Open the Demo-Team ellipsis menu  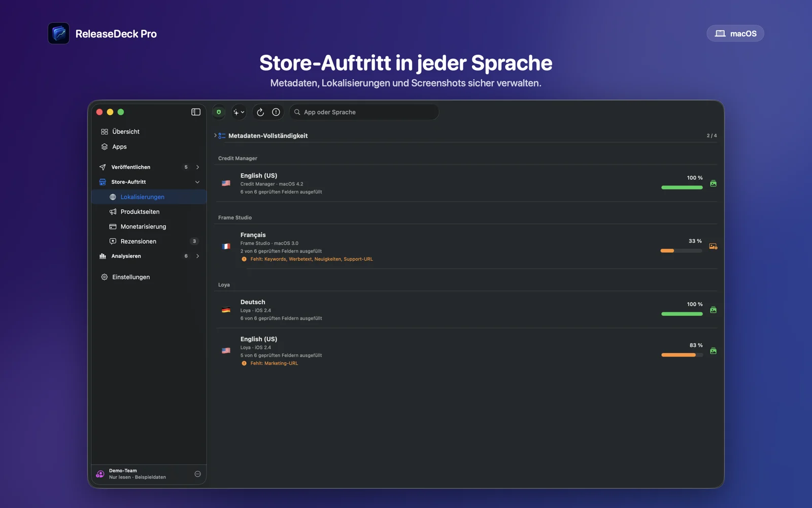[x=197, y=474]
